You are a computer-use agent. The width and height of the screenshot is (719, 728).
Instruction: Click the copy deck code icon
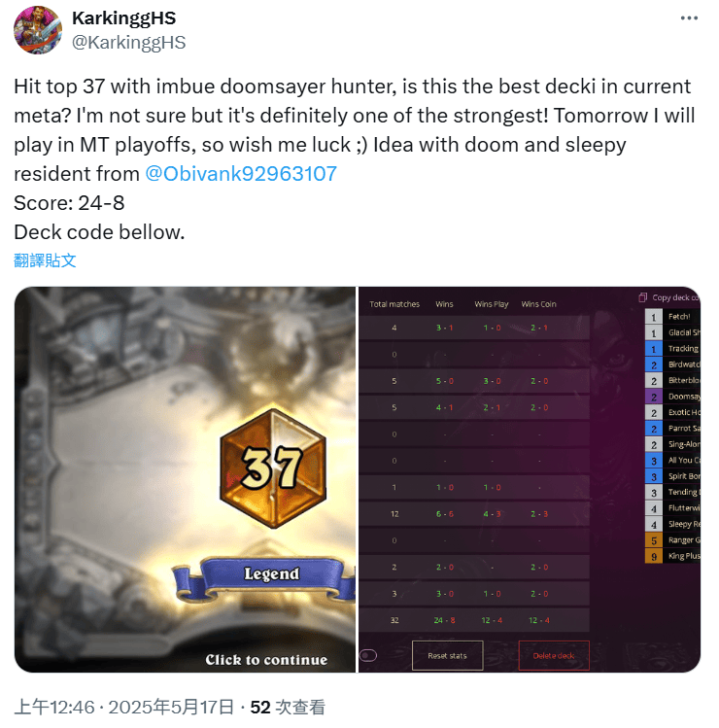[x=643, y=297]
